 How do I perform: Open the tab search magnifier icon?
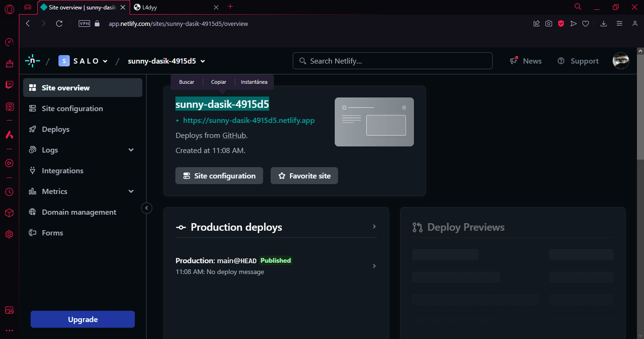tap(578, 7)
